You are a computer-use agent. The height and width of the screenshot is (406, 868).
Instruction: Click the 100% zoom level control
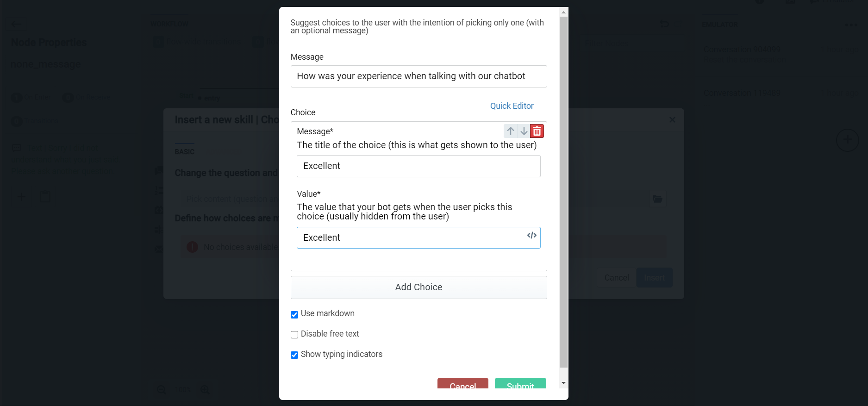[x=183, y=389]
